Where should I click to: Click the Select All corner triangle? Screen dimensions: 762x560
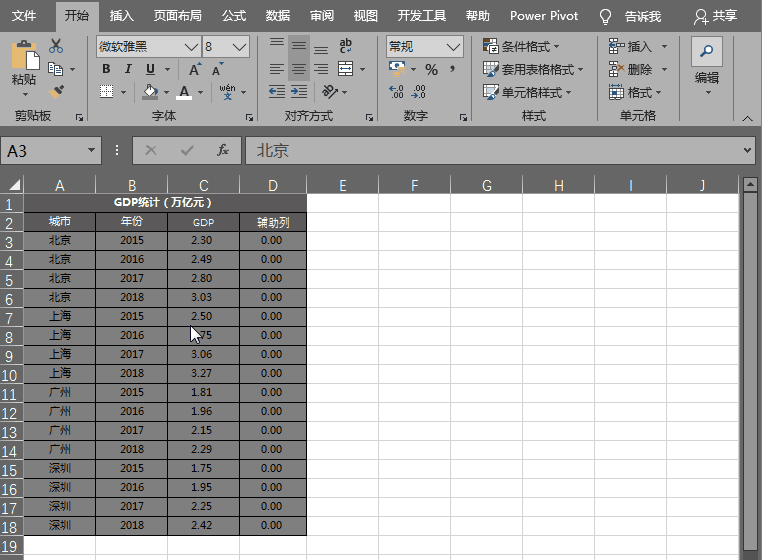pyautogui.click(x=15, y=185)
